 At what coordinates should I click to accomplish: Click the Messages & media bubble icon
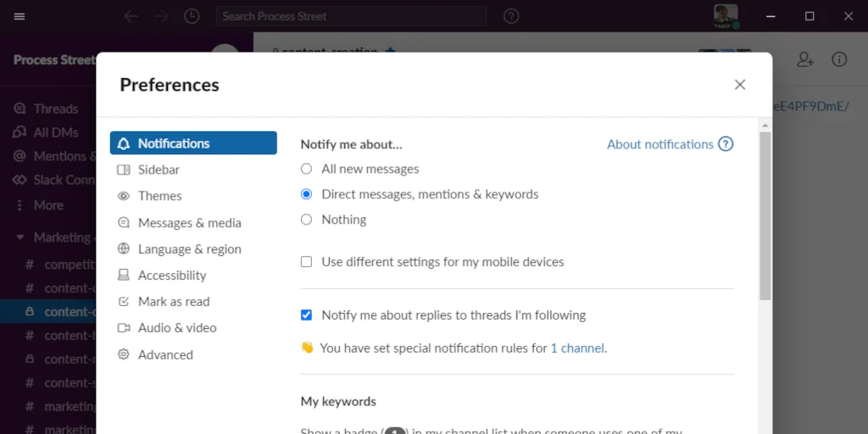click(x=124, y=223)
